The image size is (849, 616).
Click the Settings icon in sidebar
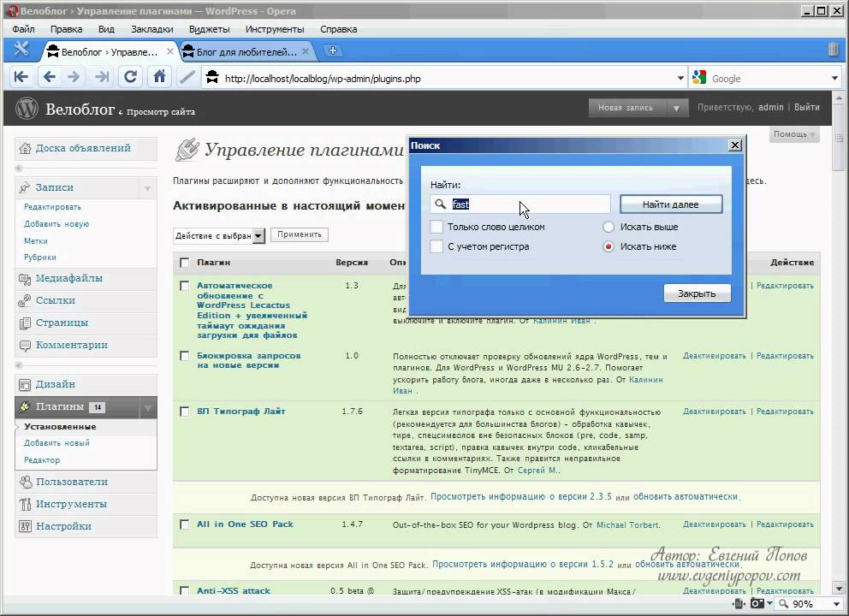point(25,526)
